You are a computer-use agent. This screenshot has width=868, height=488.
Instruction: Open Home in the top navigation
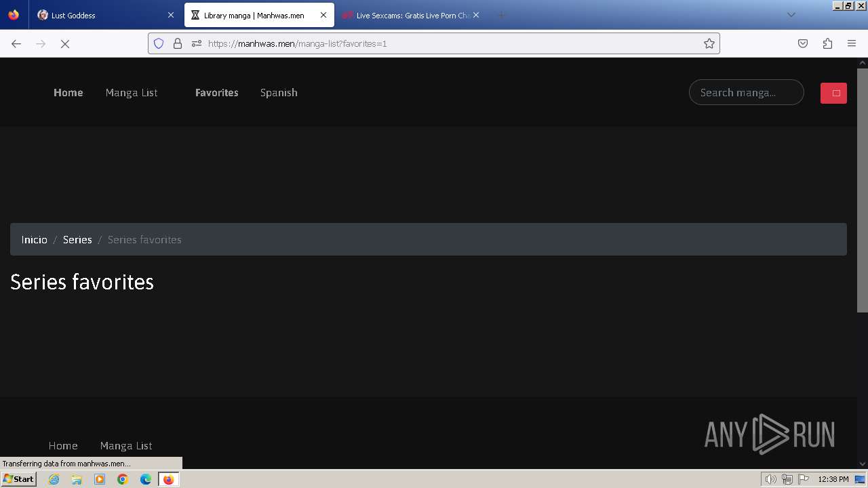click(x=68, y=93)
